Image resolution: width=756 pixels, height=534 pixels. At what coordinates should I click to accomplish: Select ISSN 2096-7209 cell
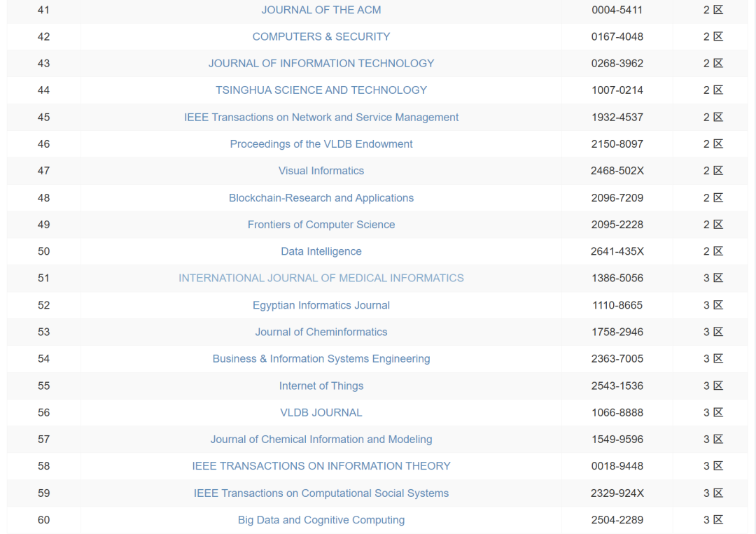pyautogui.click(x=617, y=197)
